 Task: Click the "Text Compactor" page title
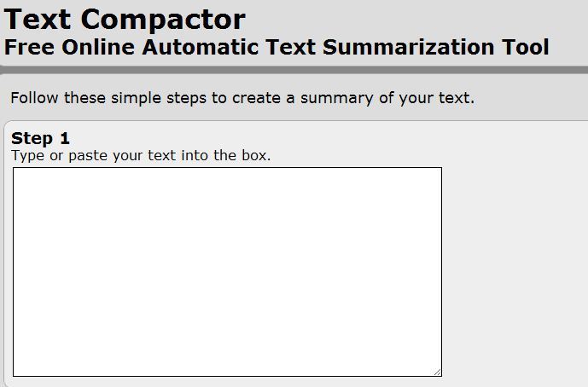pyautogui.click(x=125, y=19)
